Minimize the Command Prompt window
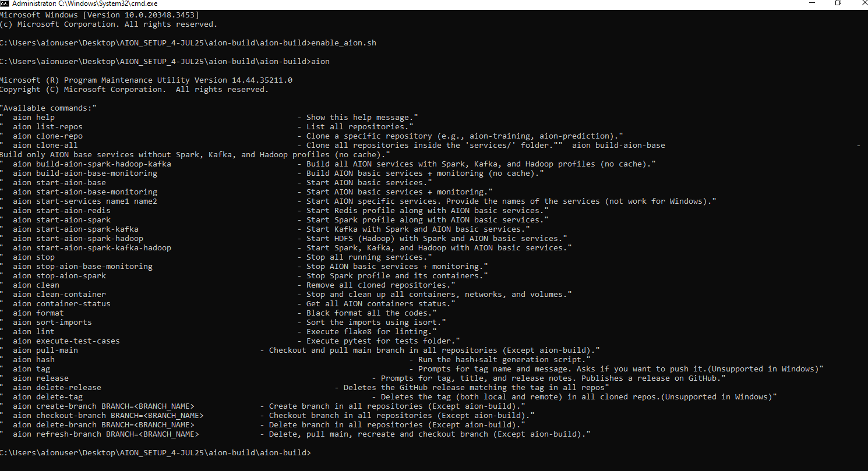Viewport: 868px width, 471px height. 811,3
